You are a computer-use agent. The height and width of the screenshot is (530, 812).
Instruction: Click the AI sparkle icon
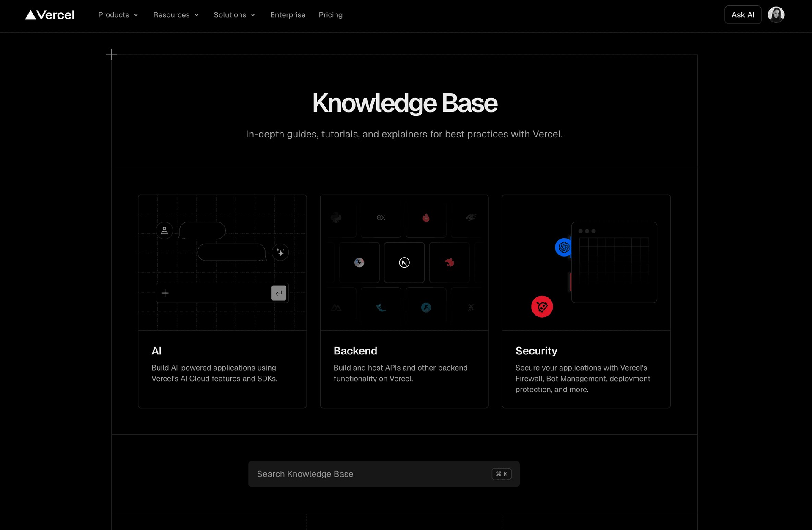[x=280, y=253]
